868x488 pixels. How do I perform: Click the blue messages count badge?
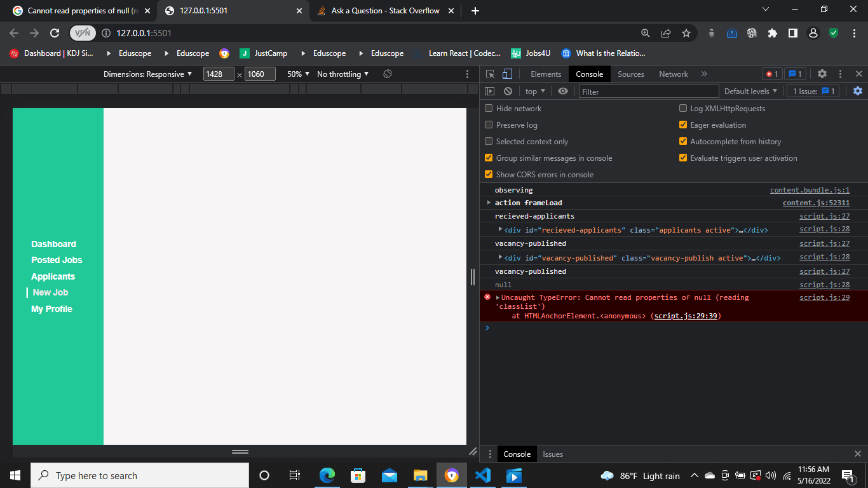[x=796, y=74]
